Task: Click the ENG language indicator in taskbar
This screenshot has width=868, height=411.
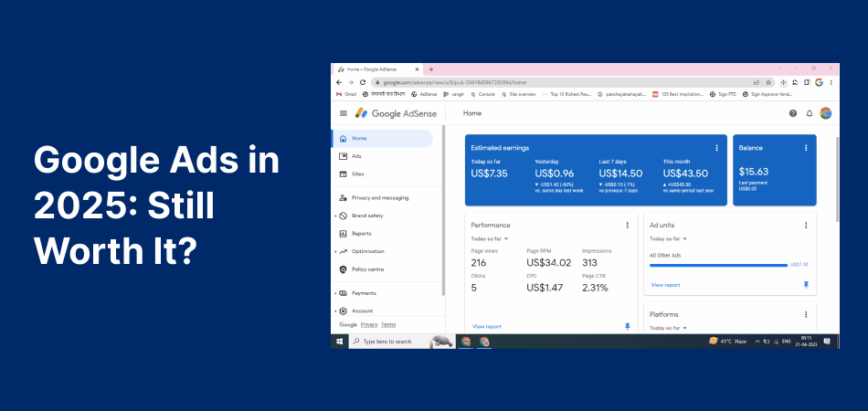Action: tap(786, 342)
